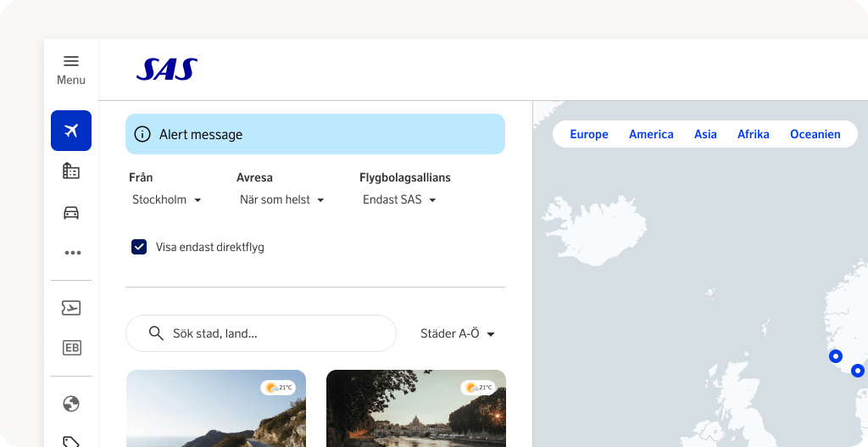Click the SAS logo
The image size is (868, 447).
167,70
